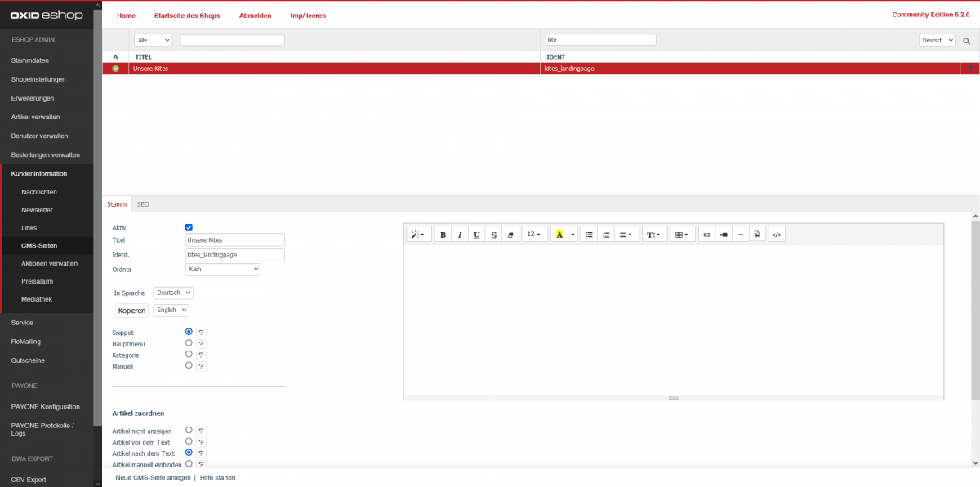Click the eraser remove-format icon
This screenshot has width=980, height=487.
coord(510,235)
